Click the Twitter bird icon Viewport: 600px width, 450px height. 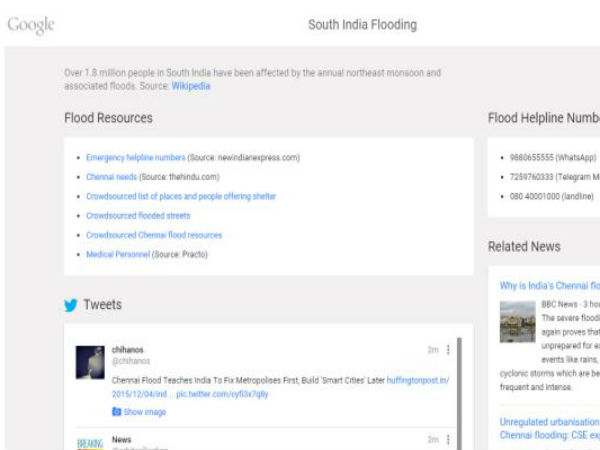71,305
